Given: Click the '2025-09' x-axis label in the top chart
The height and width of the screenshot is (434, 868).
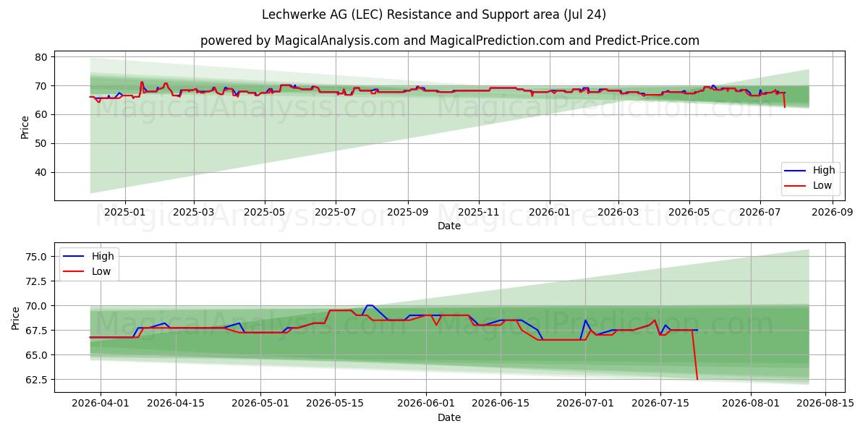Looking at the screenshot, I should (x=407, y=213).
